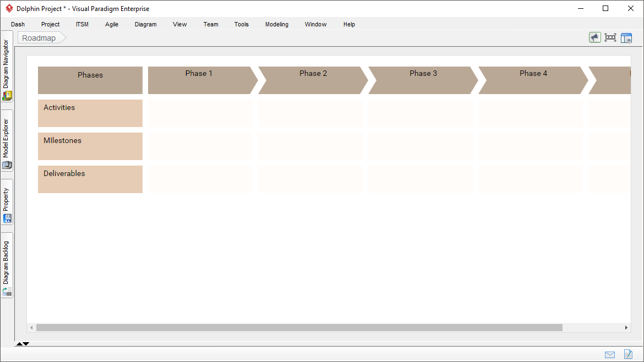Click the Deliverables cell under Phase 1
Image resolution: width=644 pixels, height=362 pixels.
pos(200,179)
